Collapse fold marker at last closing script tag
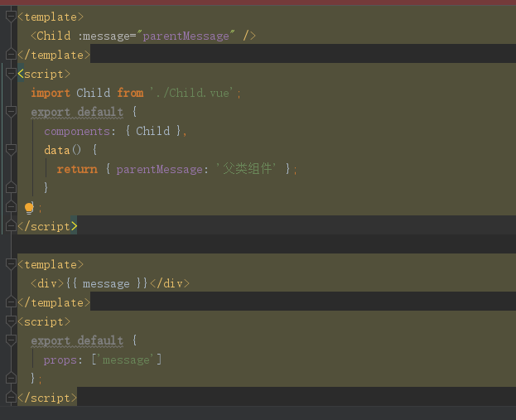 coord(11,398)
